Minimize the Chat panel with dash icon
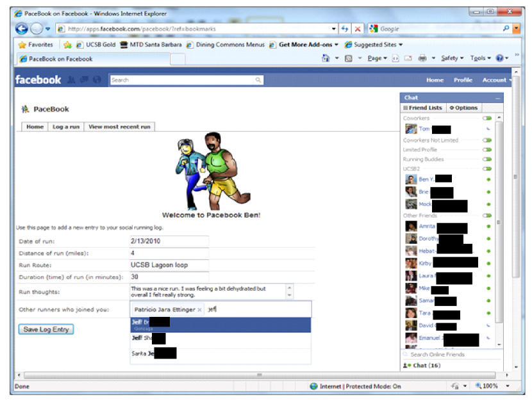532x404 pixels. click(x=498, y=99)
